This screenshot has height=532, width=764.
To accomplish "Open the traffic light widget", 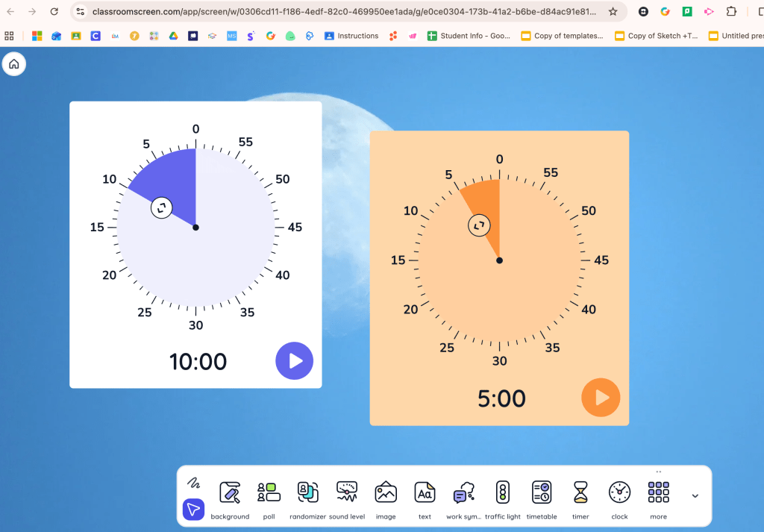I will click(503, 493).
